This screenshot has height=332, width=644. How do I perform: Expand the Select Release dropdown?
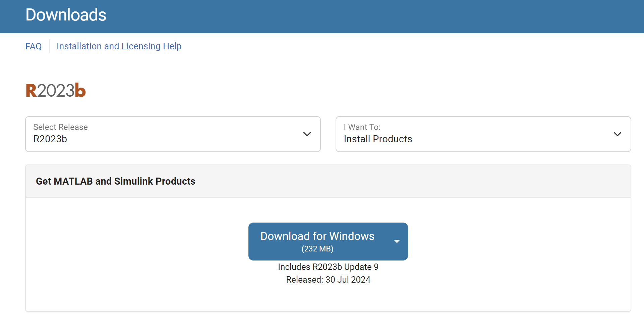[173, 134]
